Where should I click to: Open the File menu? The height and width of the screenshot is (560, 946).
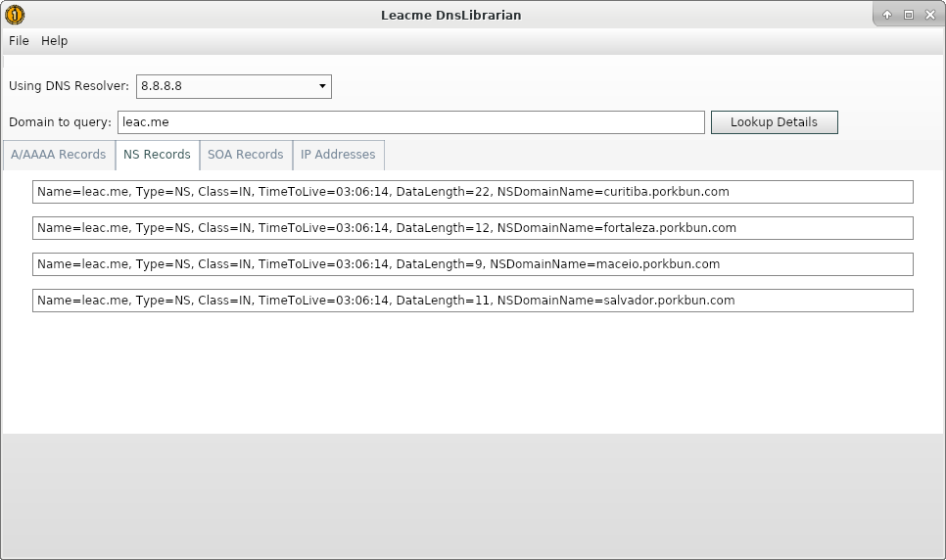click(x=19, y=41)
